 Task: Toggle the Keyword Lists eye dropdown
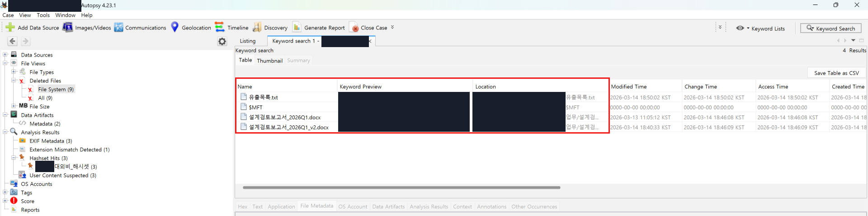742,28
